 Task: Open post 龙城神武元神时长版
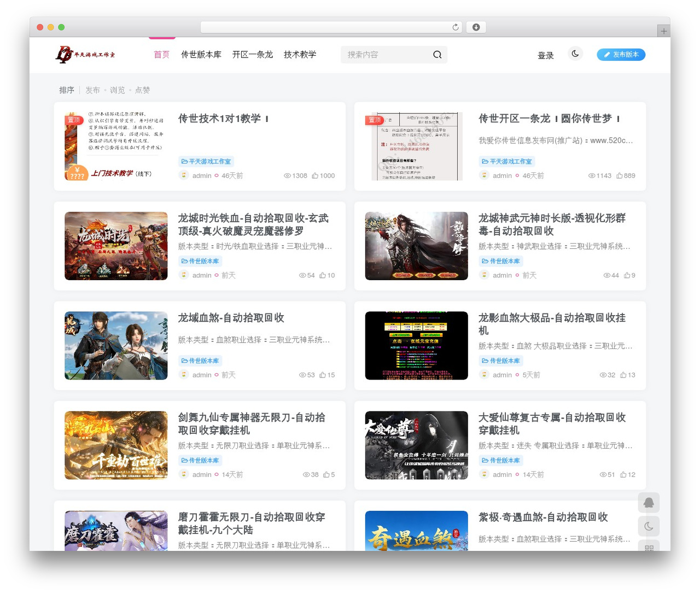click(552, 225)
